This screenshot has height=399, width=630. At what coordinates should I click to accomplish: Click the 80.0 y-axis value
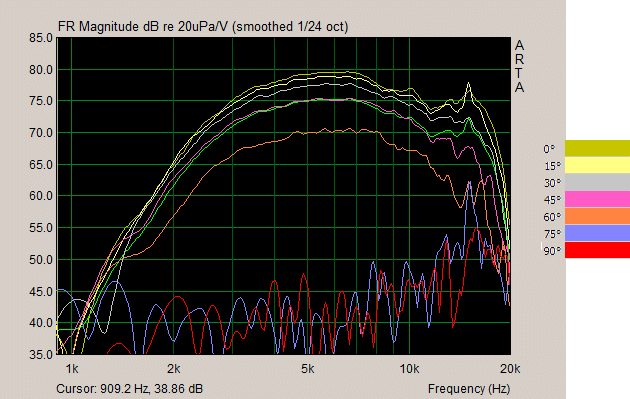pyautogui.click(x=41, y=70)
